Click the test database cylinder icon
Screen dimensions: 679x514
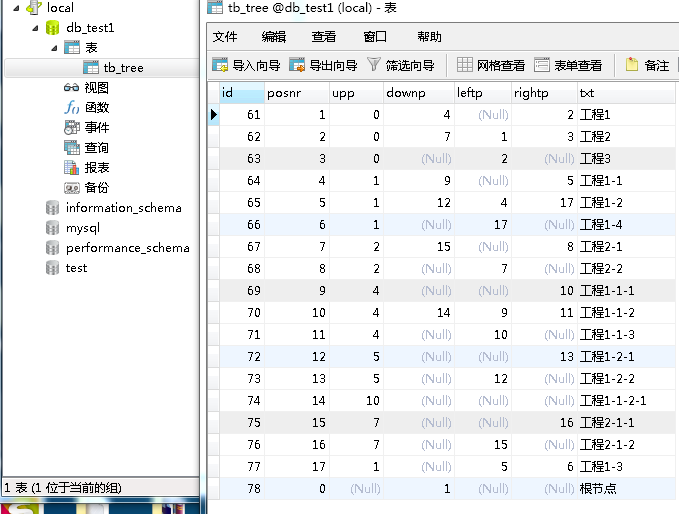(52, 268)
